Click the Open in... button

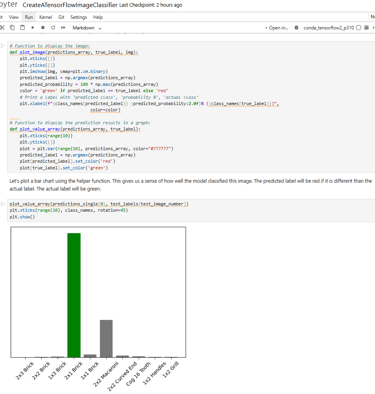click(x=276, y=28)
